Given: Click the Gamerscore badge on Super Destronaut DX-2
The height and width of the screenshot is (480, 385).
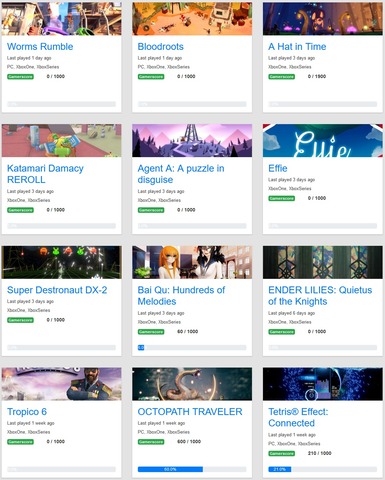Looking at the screenshot, I should [x=20, y=320].
